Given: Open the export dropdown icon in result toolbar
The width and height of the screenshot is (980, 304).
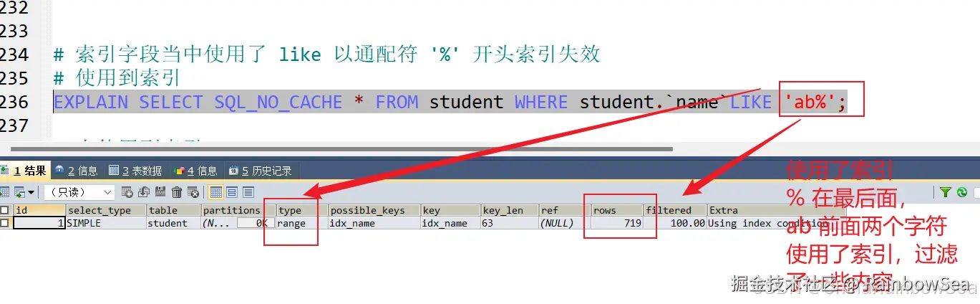Looking at the screenshot, I should [x=24, y=192].
